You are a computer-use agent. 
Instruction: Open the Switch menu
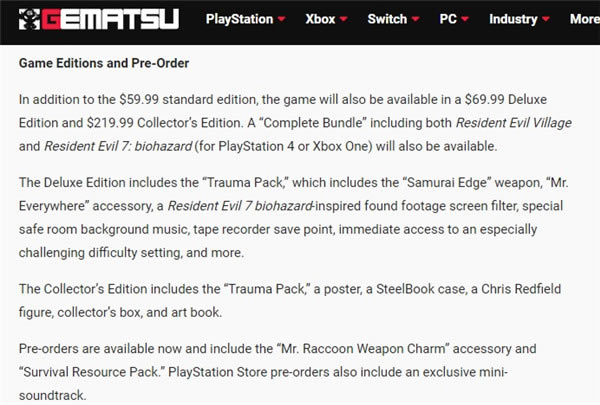[x=387, y=20]
